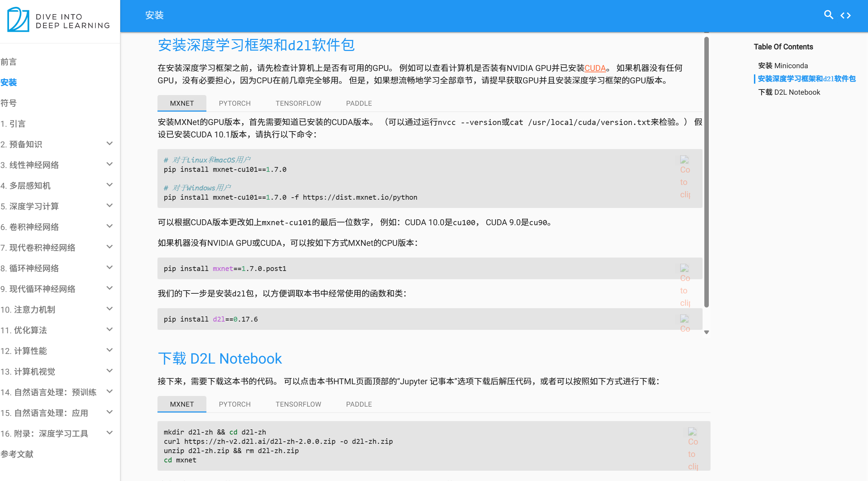
Task: Go to 安装 Miniconda in table of contents
Action: (783, 65)
